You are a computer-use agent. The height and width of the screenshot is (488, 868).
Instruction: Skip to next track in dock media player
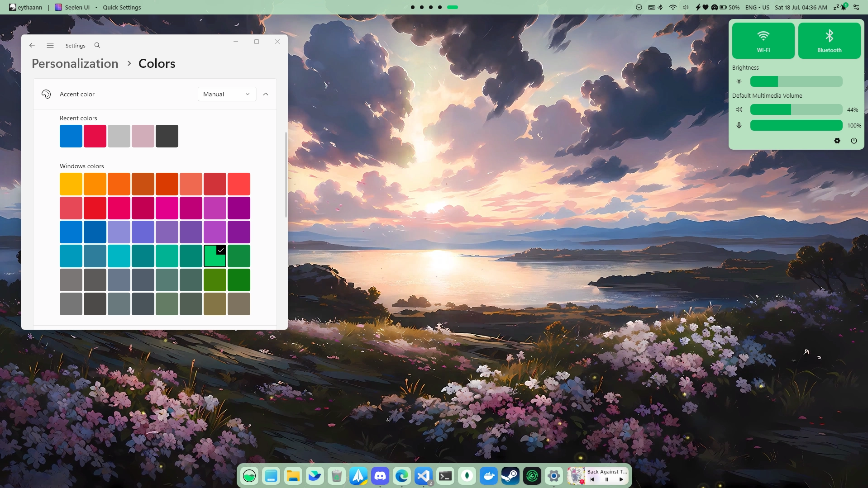pos(621,479)
